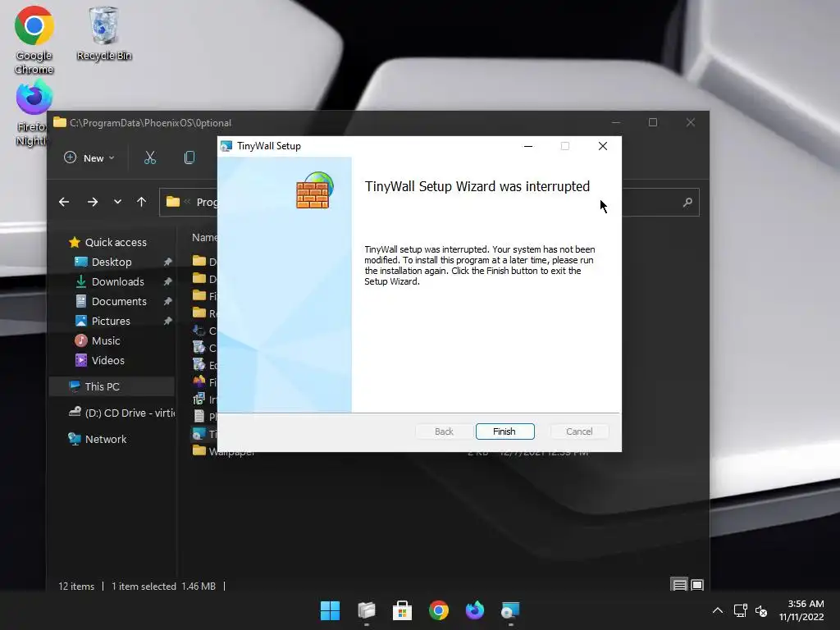Open muted volume tray icon

(761, 610)
